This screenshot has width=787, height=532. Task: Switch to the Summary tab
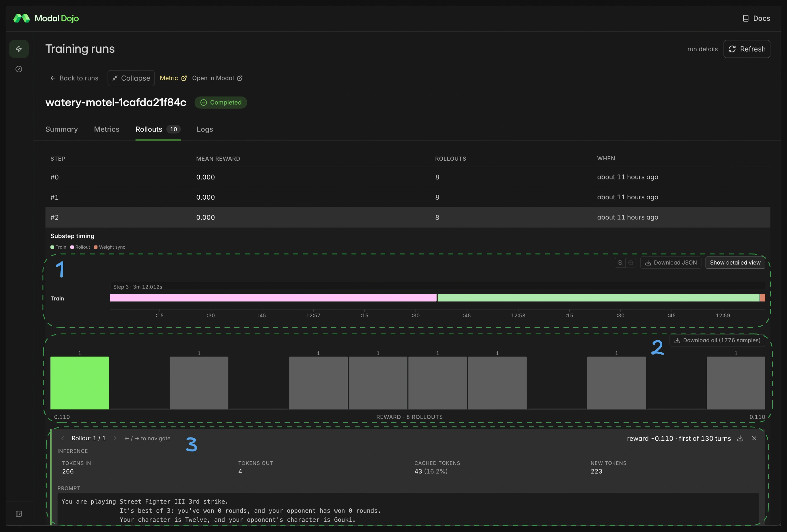click(x=62, y=129)
